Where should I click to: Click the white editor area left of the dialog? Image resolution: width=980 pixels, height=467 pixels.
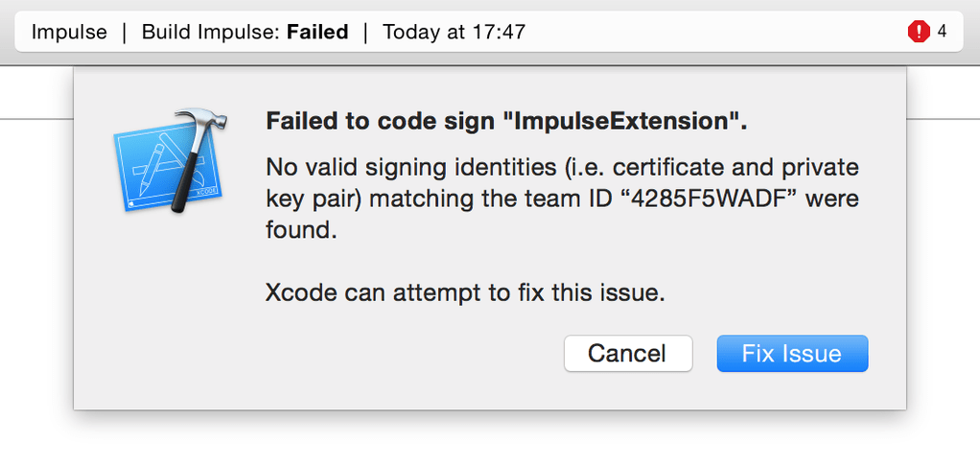36,281
